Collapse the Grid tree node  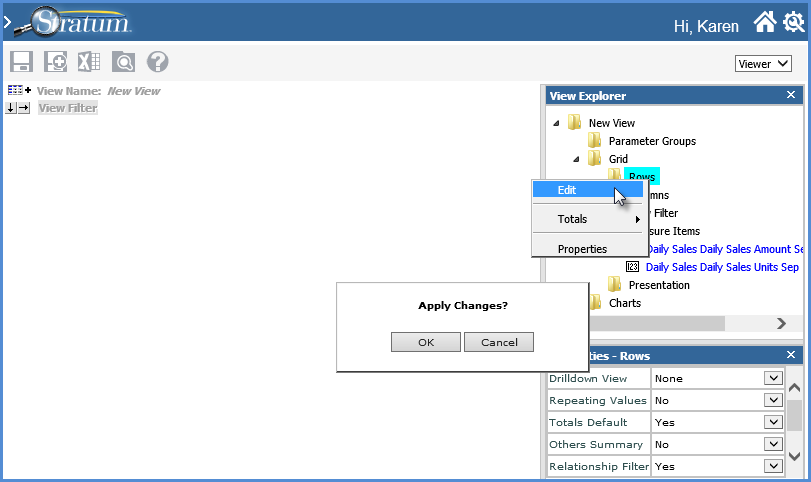[x=576, y=159]
